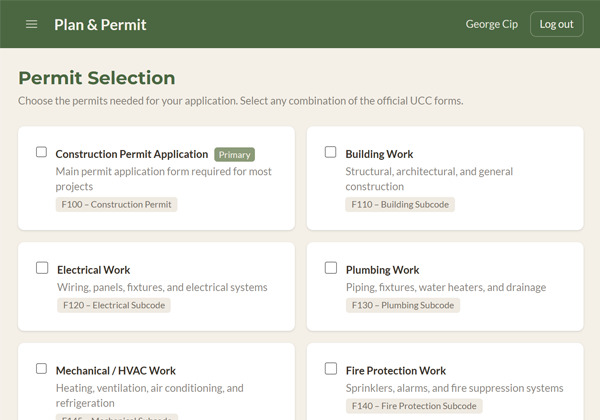Screen dimensions: 600x420
Task: Click the 'Sprinklers, alarms' description text
Action: (455, 388)
